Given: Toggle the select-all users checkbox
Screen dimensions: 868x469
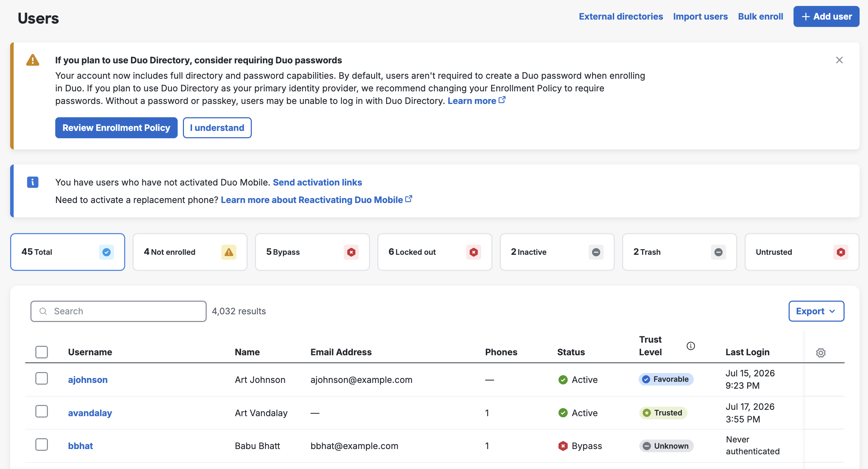Looking at the screenshot, I should click(42, 352).
